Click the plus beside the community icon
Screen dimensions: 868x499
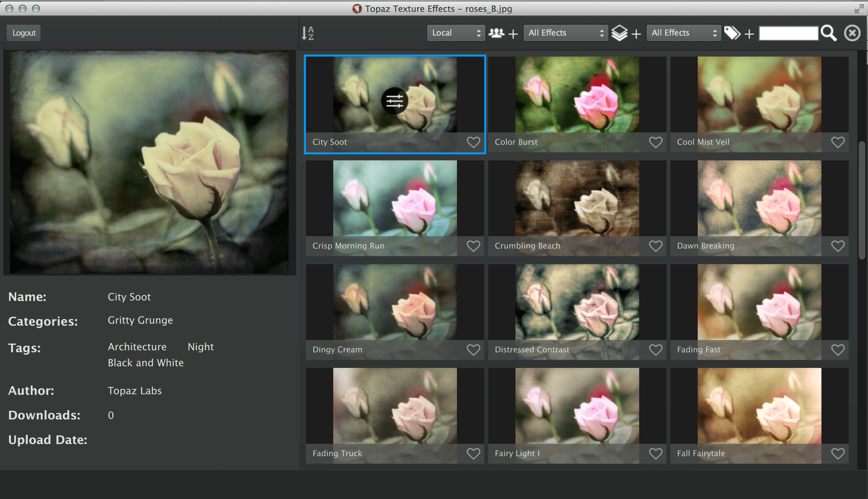(x=513, y=34)
